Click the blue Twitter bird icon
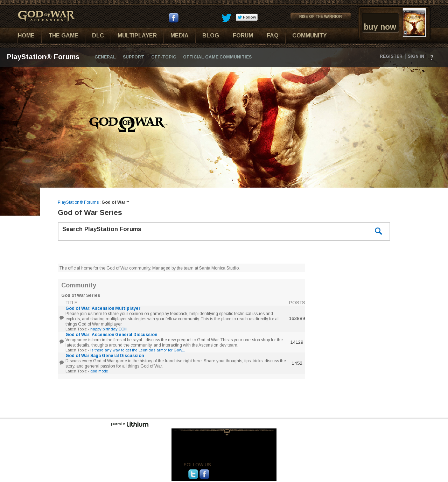 (x=226, y=18)
